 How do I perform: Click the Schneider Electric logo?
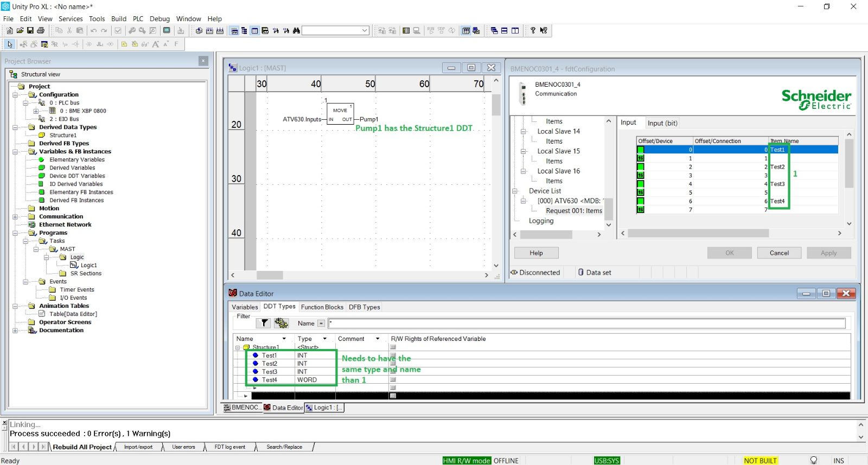coord(816,100)
